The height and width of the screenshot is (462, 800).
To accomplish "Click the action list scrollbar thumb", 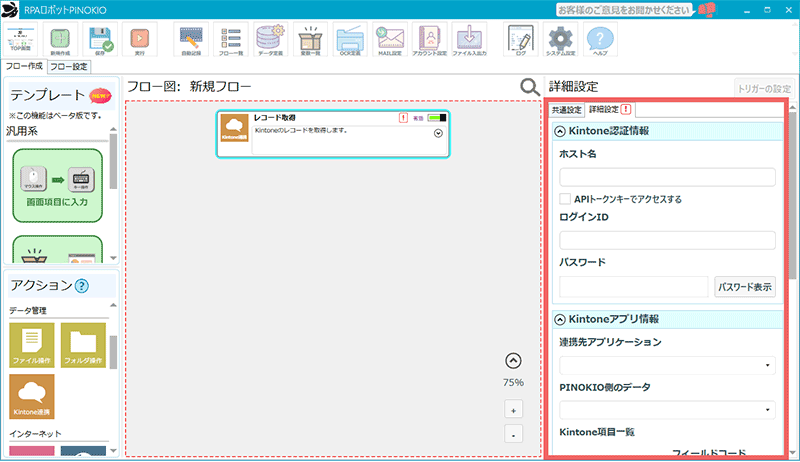I will 113,352.
